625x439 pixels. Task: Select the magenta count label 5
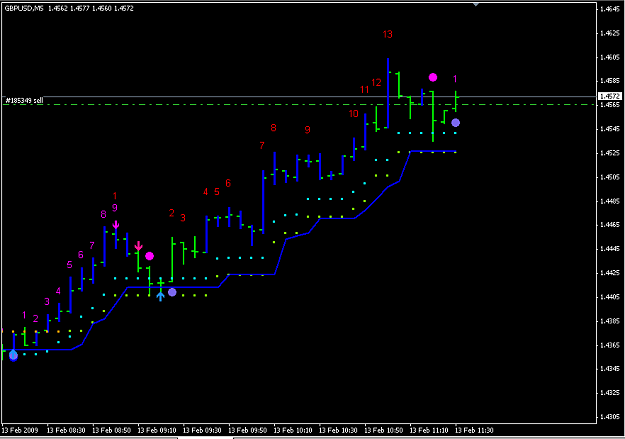[70, 265]
